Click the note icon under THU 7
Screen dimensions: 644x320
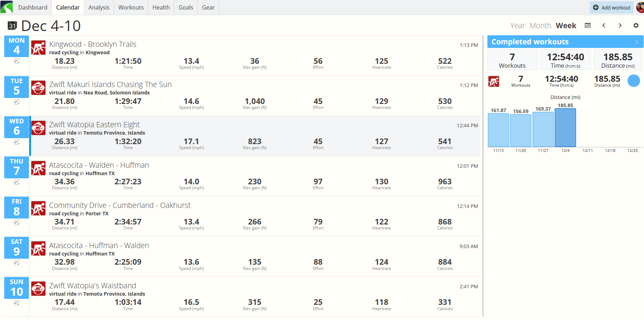[x=17, y=182]
